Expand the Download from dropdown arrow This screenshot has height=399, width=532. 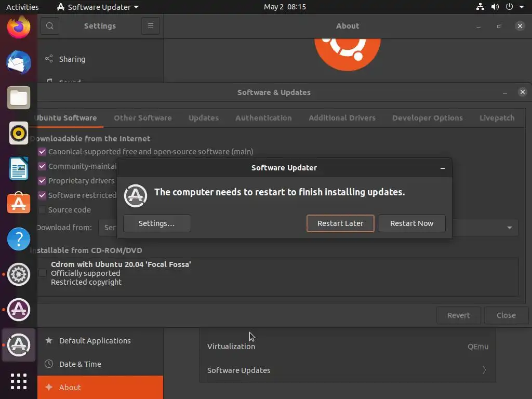509,228
